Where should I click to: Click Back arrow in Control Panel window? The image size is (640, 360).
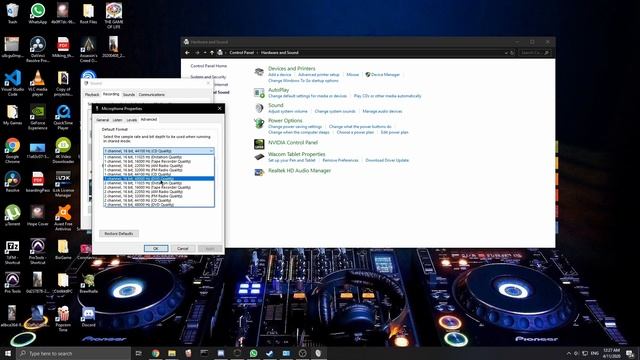(187, 53)
